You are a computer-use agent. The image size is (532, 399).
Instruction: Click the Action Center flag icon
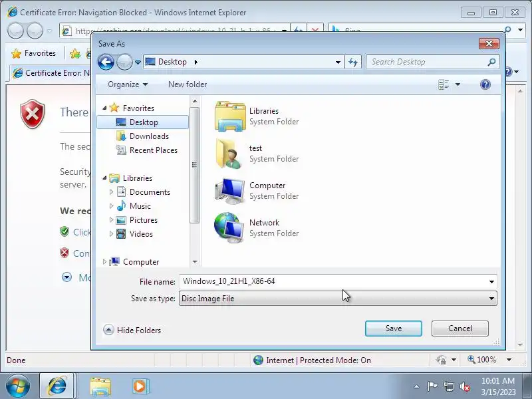point(432,386)
